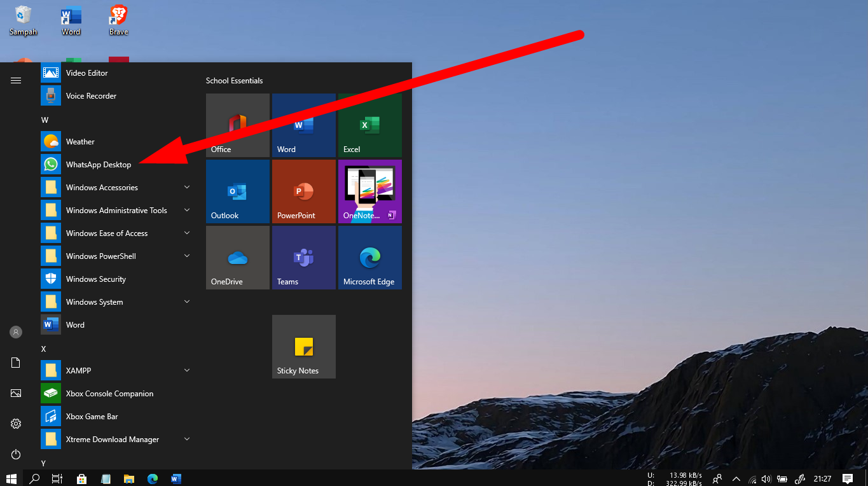Open Settings gear in the Start menu
Screen dimensions: 868x486
[16, 424]
